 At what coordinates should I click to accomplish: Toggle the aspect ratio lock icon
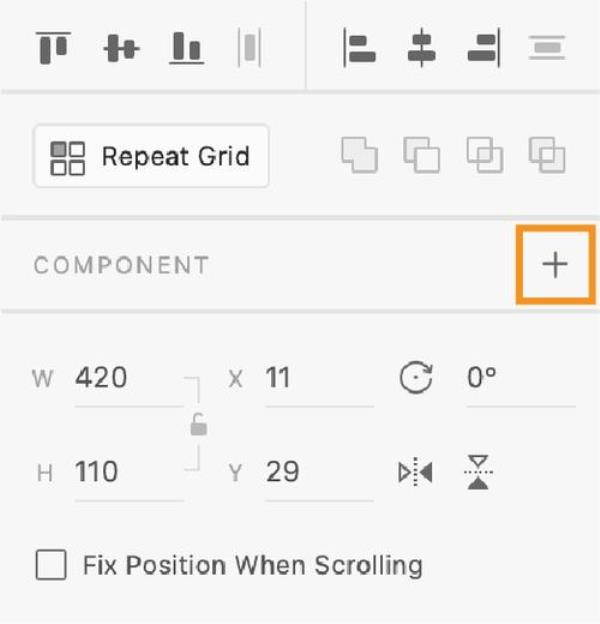[199, 425]
